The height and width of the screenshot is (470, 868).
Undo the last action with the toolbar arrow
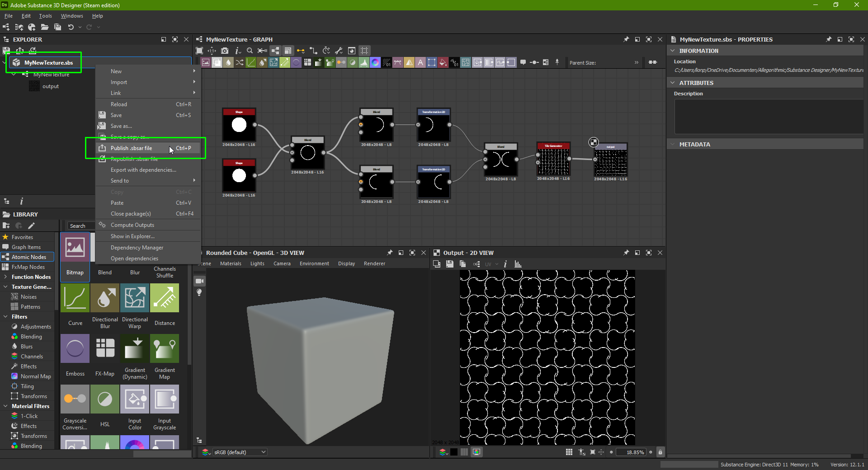(71, 27)
